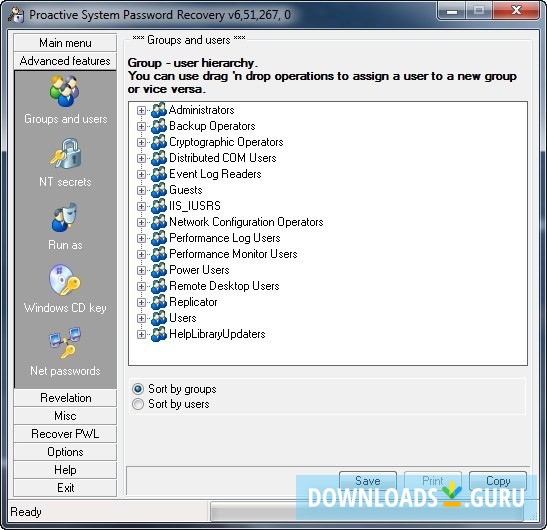Select the Remote Desktop Users label
The height and width of the screenshot is (530, 547).
pyautogui.click(x=224, y=286)
